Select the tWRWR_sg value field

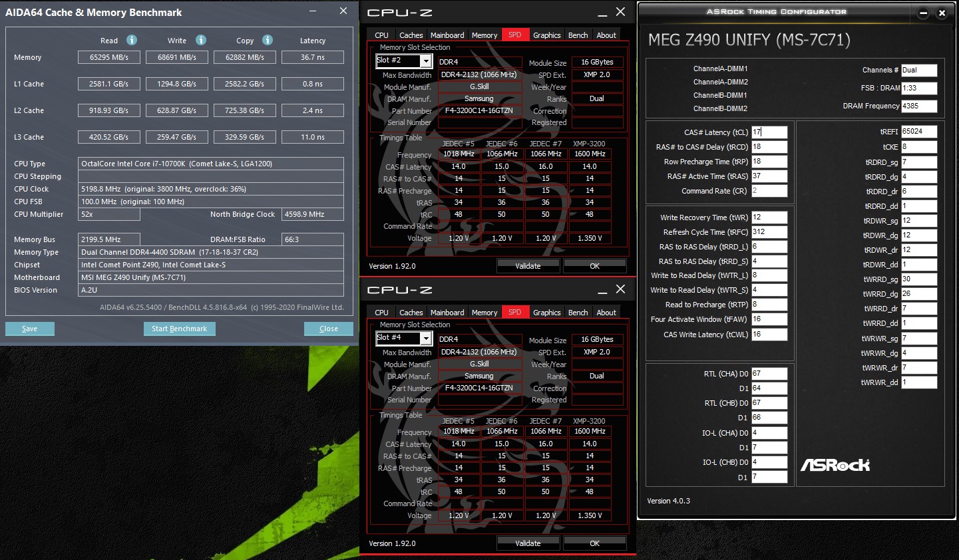(x=920, y=339)
